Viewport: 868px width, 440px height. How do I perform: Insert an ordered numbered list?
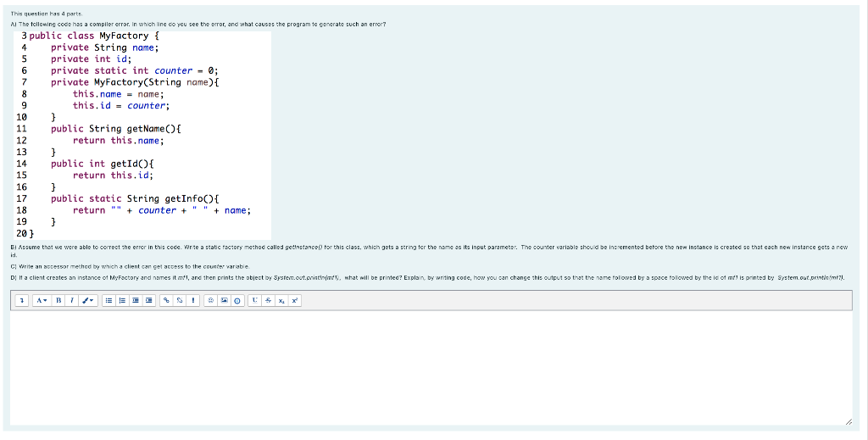tap(122, 300)
